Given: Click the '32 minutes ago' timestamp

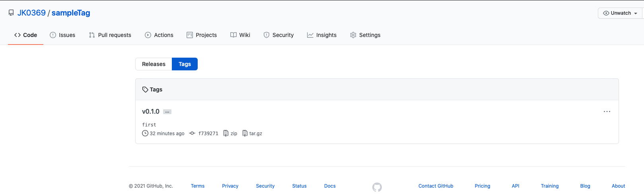Looking at the screenshot, I should point(167,134).
